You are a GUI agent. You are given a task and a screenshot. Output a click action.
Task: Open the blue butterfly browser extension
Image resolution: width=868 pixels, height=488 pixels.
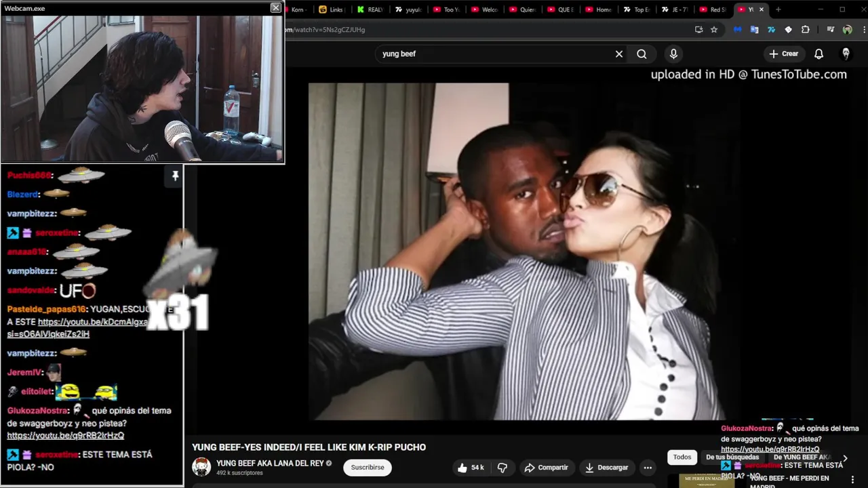click(738, 29)
